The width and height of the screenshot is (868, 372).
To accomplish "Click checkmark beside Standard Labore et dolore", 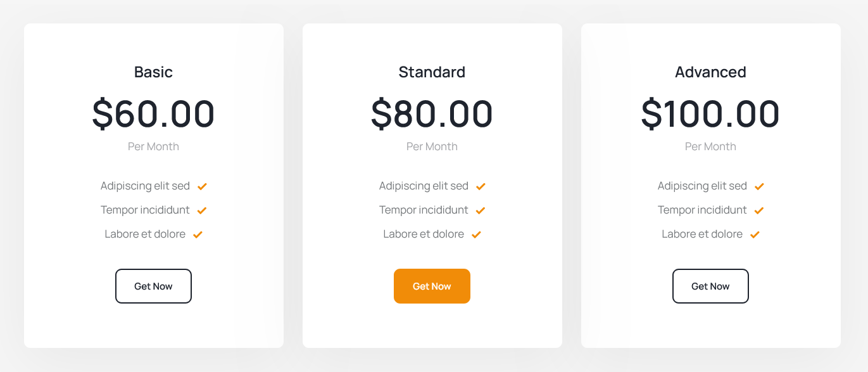I will click(476, 234).
